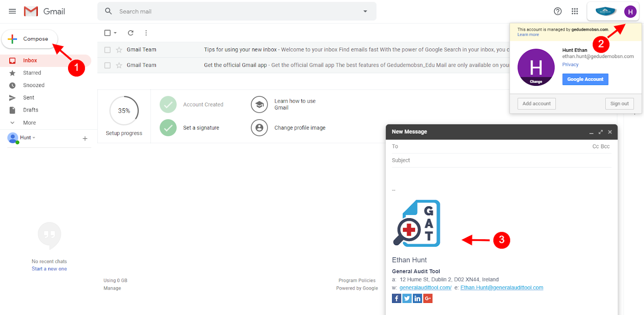Open the select-all dropdown arrow
This screenshot has width=644, height=315.
point(115,33)
